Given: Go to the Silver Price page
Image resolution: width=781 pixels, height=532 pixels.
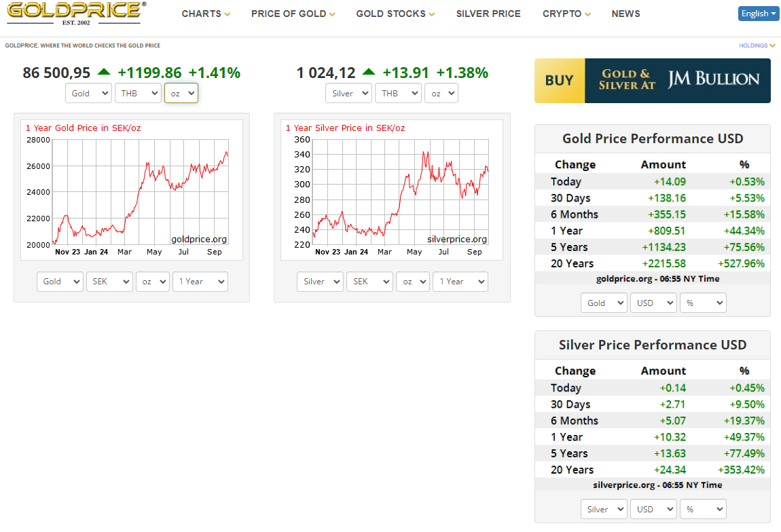Looking at the screenshot, I should click(x=488, y=14).
